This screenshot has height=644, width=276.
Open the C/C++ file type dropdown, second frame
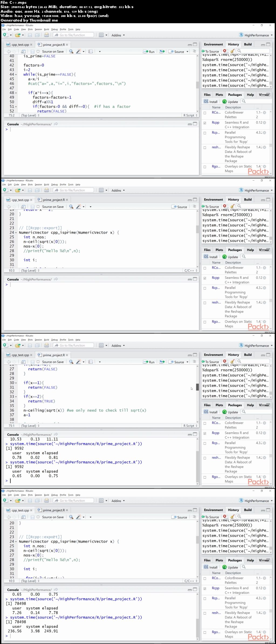(191, 270)
